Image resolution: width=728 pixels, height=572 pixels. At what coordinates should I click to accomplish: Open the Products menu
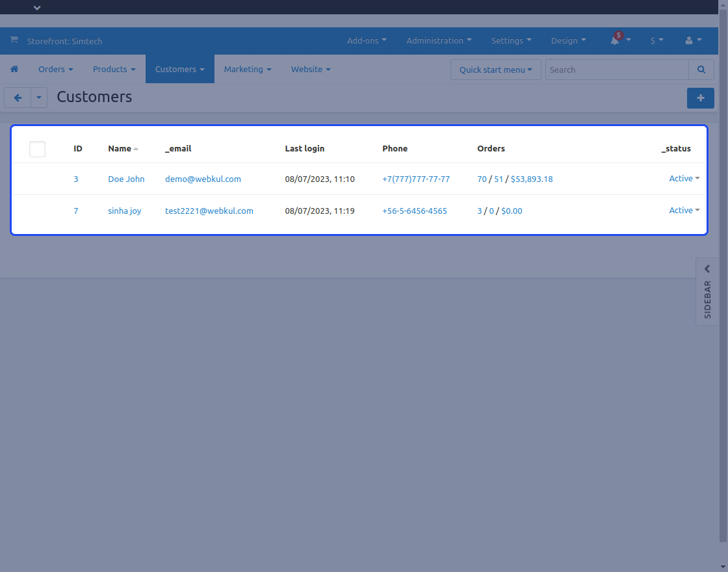[114, 69]
